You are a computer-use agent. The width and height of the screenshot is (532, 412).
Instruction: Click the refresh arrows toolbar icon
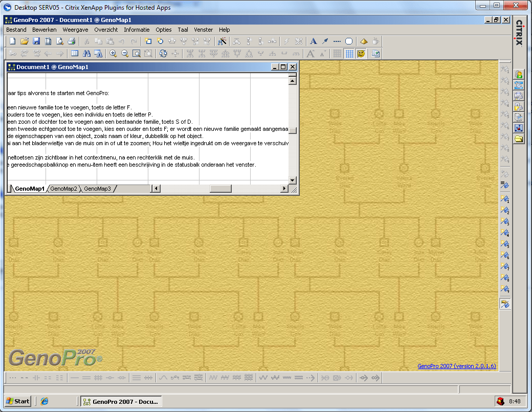pyautogui.click(x=163, y=54)
